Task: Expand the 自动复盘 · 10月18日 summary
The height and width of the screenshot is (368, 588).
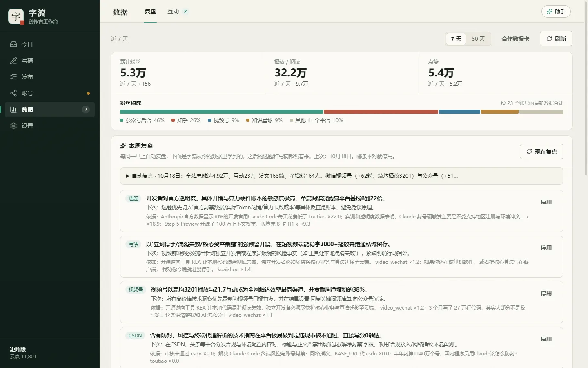Action: [342, 176]
